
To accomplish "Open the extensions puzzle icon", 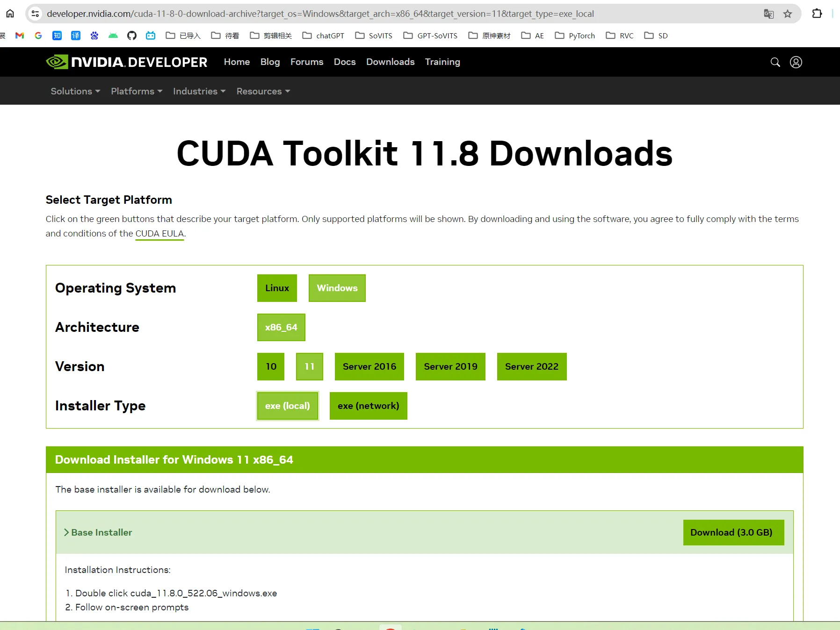I will 817,14.
